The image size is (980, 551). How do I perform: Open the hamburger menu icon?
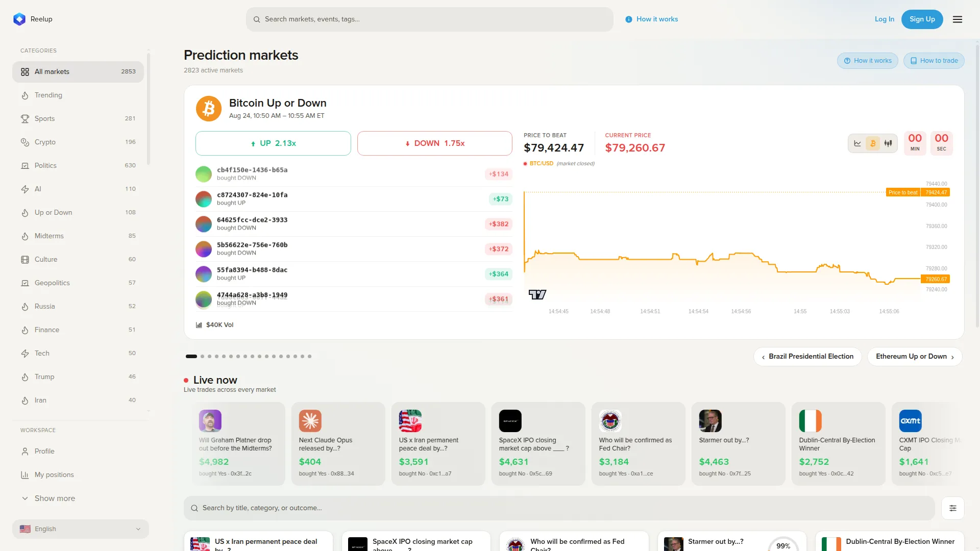coord(958,19)
